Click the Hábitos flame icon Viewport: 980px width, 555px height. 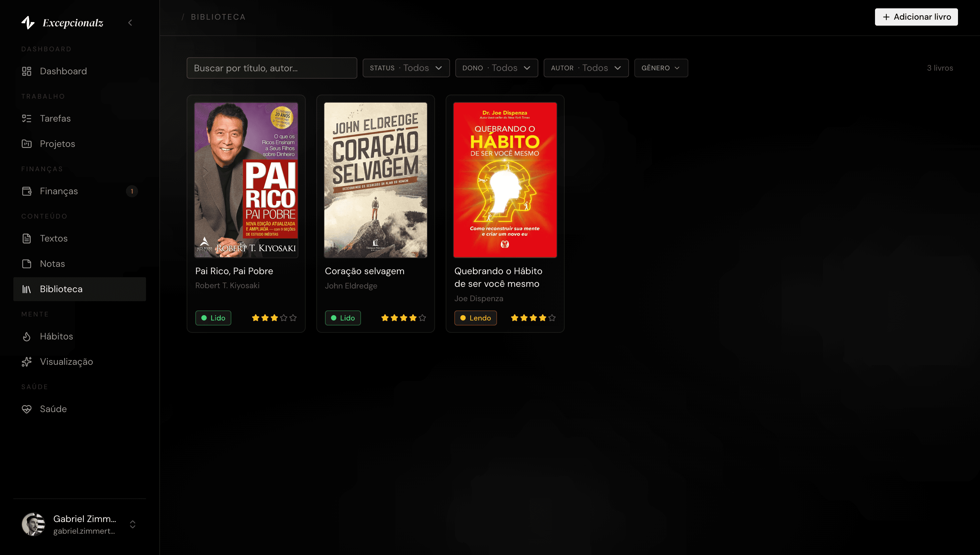(27, 336)
